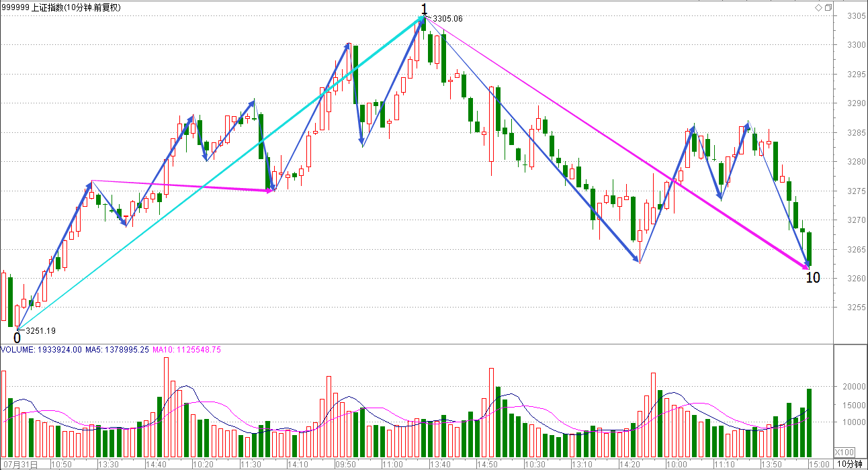
Task: Click the 14:50 time axis label
Action: 487,464
